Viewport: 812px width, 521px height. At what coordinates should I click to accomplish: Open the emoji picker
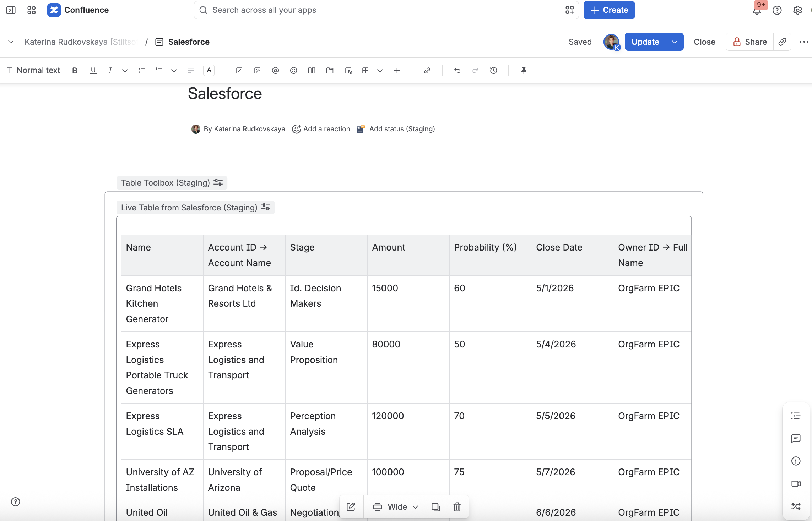click(x=293, y=71)
